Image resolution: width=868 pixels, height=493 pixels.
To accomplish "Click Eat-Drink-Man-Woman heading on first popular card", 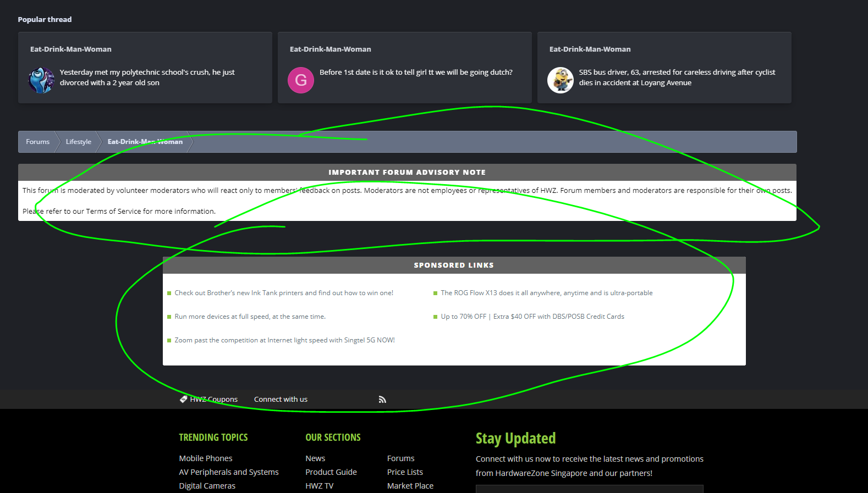I will (71, 49).
